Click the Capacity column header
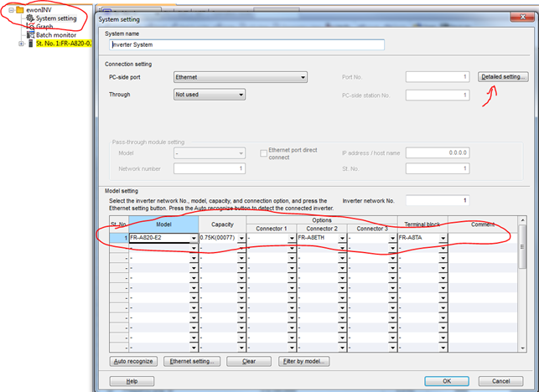The width and height of the screenshot is (539, 392). [222, 224]
